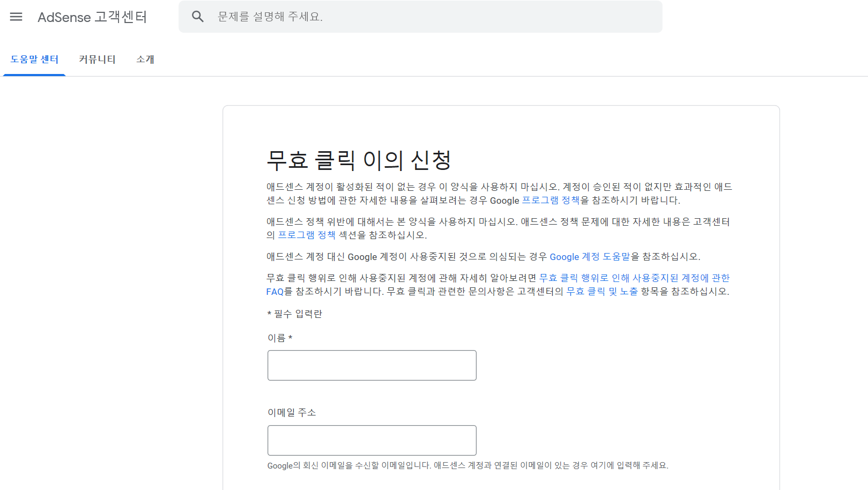This screenshot has width=868, height=490.
Task: Click the 무효 클릭 이의 신청 heading
Action: (359, 160)
